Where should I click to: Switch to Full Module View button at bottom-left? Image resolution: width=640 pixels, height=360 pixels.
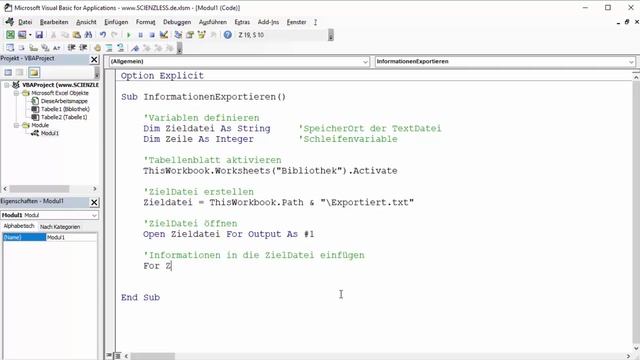tap(118, 356)
